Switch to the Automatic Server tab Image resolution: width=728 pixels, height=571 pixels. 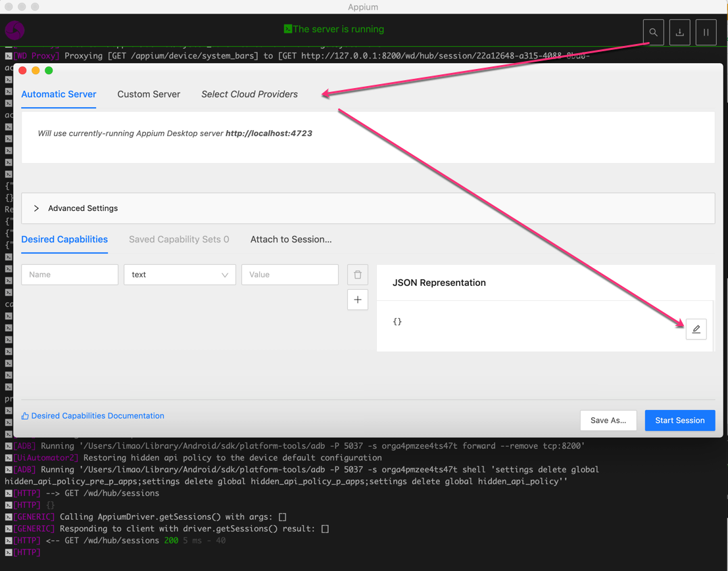coord(59,94)
